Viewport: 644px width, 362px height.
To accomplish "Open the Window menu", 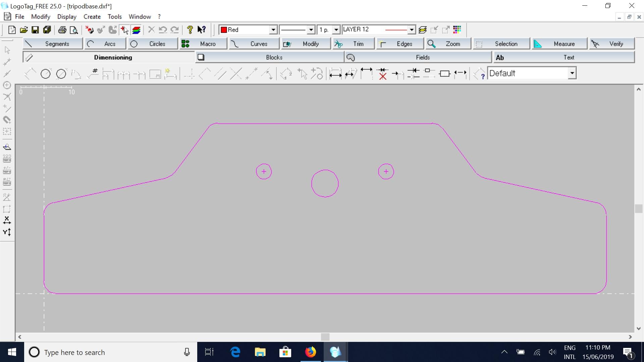I will point(140,16).
